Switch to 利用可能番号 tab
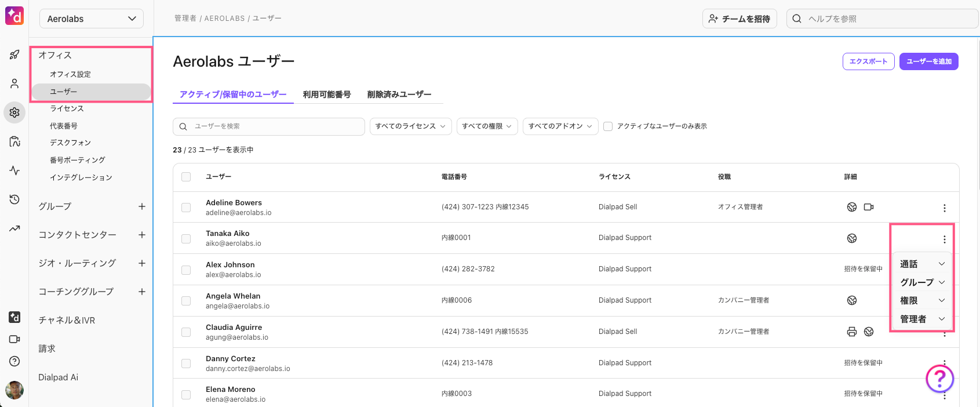Image resolution: width=980 pixels, height=407 pixels. [327, 95]
